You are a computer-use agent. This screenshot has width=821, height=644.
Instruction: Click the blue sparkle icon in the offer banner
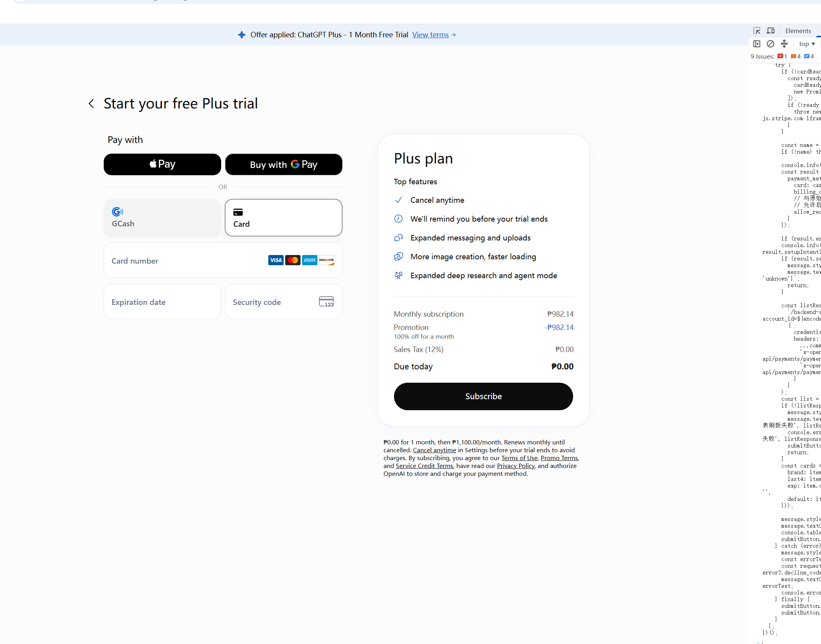[x=242, y=35]
